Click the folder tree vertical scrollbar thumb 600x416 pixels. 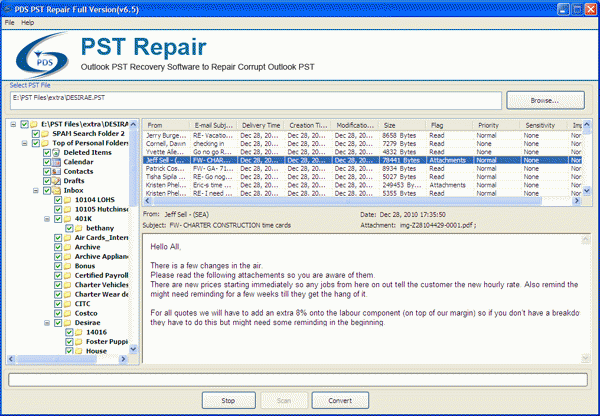click(x=133, y=167)
